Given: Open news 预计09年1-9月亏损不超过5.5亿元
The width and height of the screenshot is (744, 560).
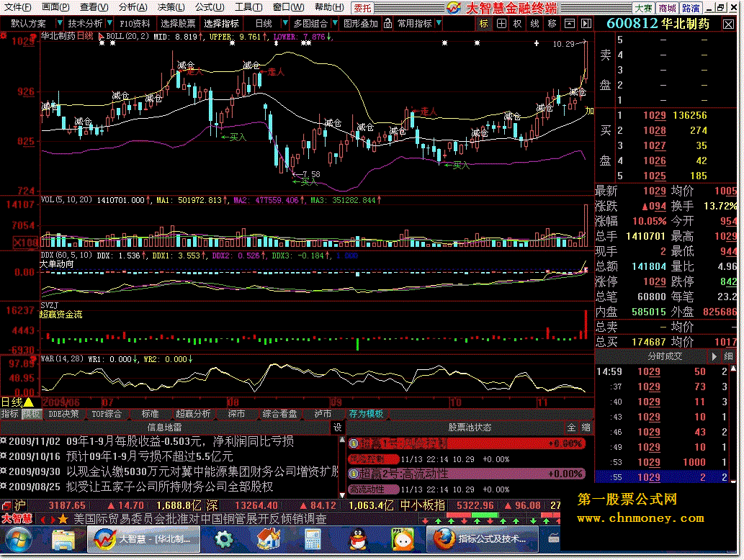Looking at the screenshot, I should click(150, 456).
